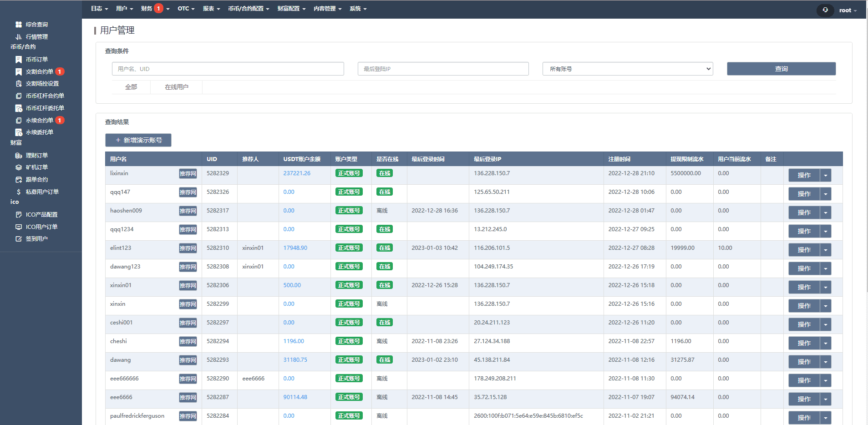
Task: Click the 币币订单 bookmark icon
Action: [x=19, y=60]
